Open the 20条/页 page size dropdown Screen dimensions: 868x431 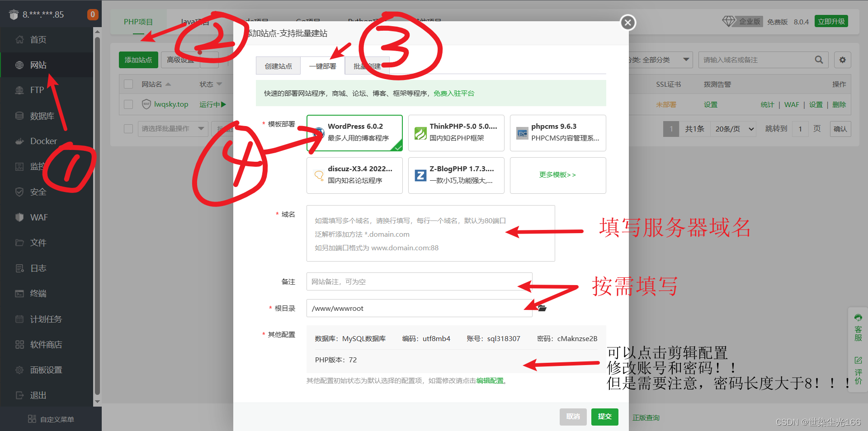tap(734, 129)
